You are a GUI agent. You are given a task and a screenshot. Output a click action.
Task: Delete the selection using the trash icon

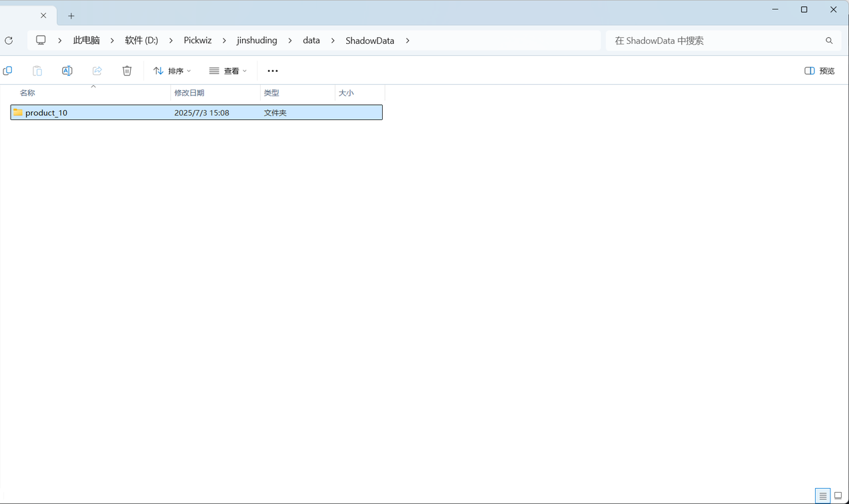127,70
